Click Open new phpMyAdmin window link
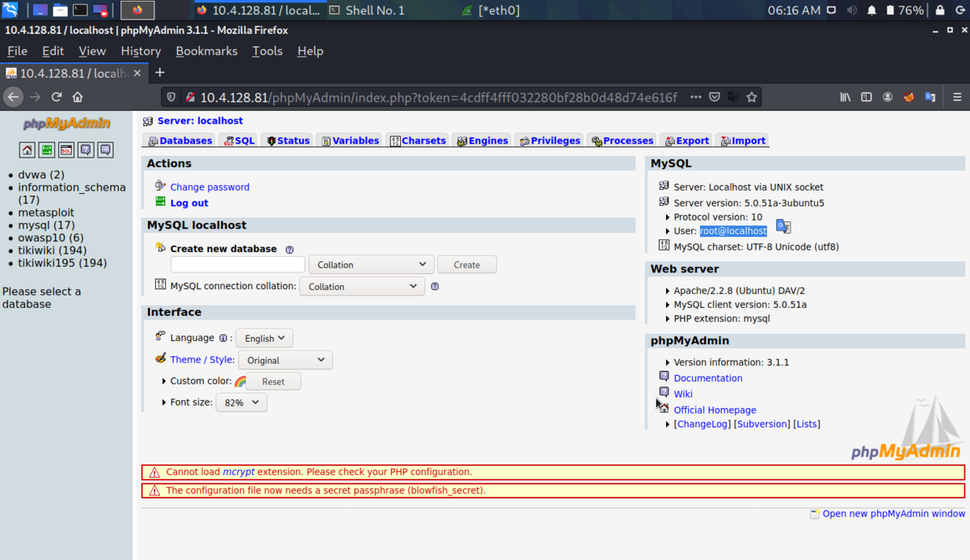This screenshot has height=560, width=970. click(x=893, y=513)
